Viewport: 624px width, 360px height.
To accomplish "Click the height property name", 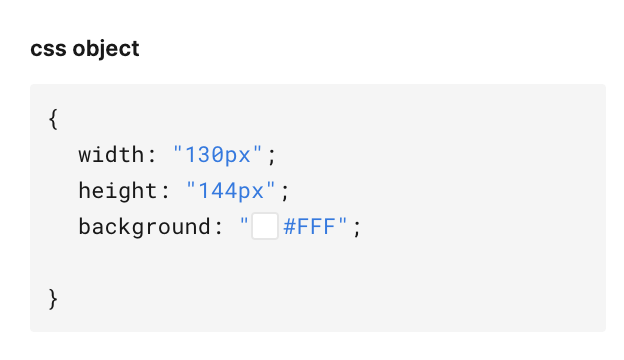I will pyautogui.click(x=118, y=191).
